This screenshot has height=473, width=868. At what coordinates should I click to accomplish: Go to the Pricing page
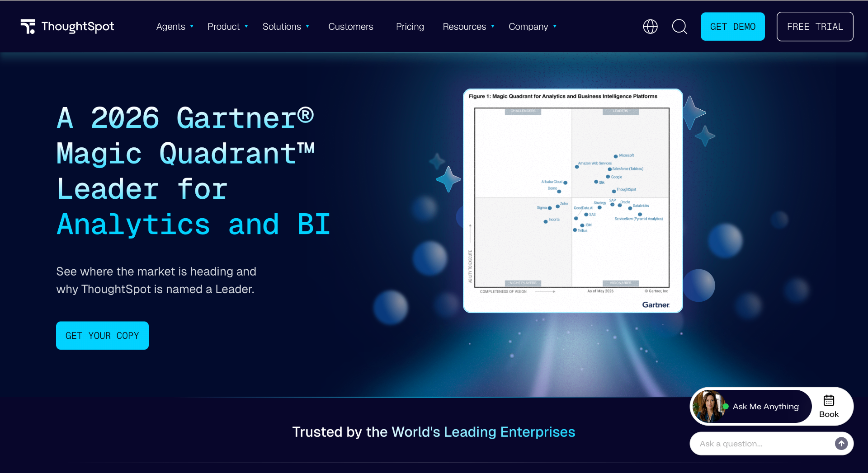point(410,27)
